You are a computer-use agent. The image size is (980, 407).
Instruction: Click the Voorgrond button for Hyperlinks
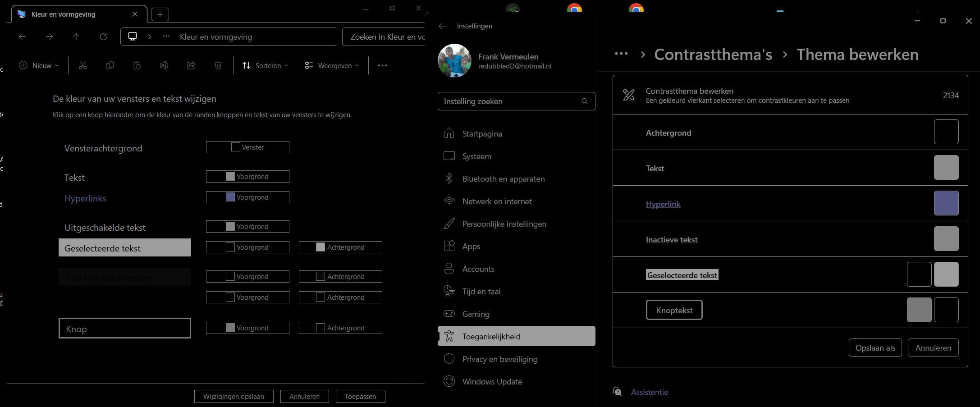(x=247, y=197)
